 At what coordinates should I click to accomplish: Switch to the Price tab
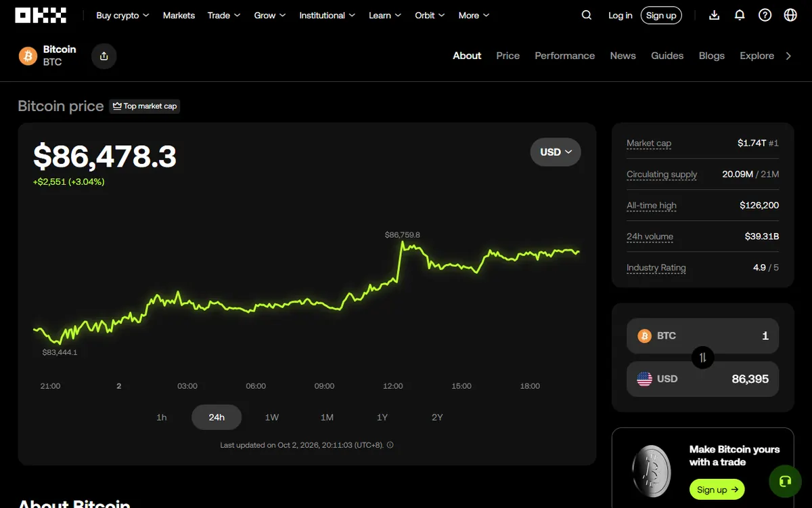[x=507, y=56]
